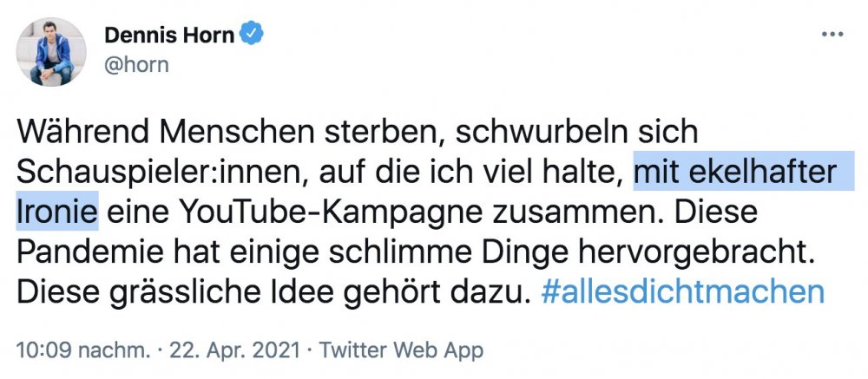
Task: Click the 10:09 nachm. timestamp
Action: pyautogui.click(x=83, y=350)
